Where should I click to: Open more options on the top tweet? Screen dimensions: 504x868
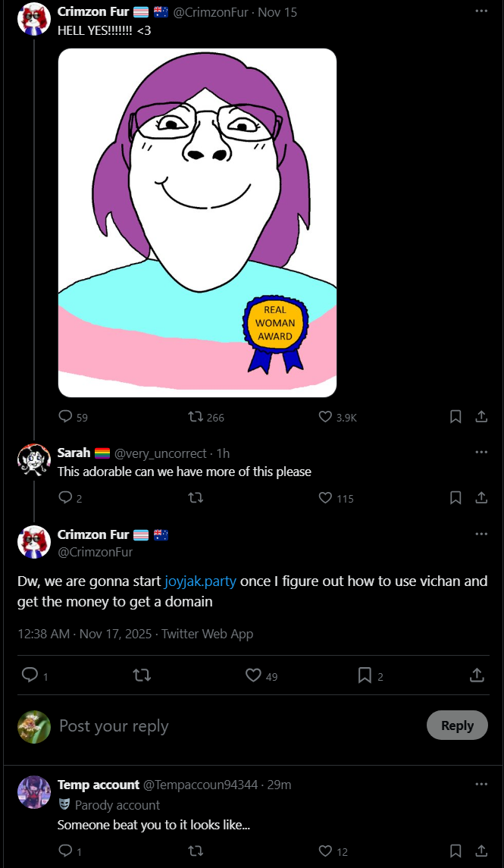[x=481, y=11]
